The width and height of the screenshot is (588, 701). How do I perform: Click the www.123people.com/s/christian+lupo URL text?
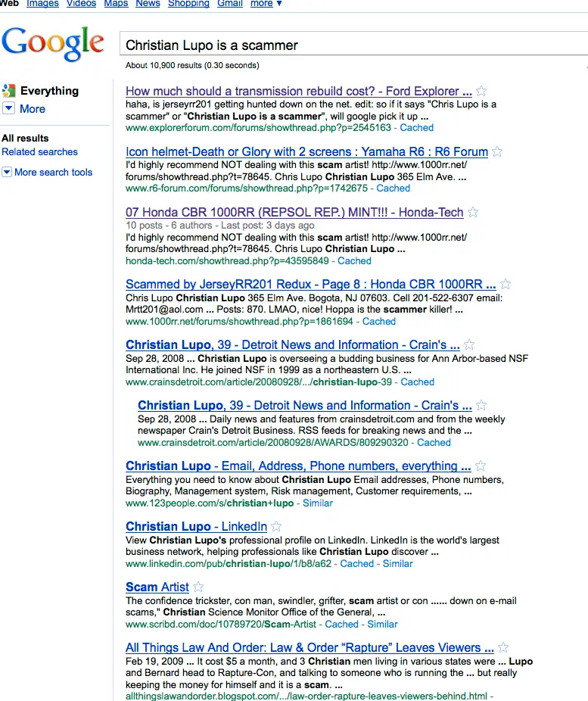coord(210,503)
